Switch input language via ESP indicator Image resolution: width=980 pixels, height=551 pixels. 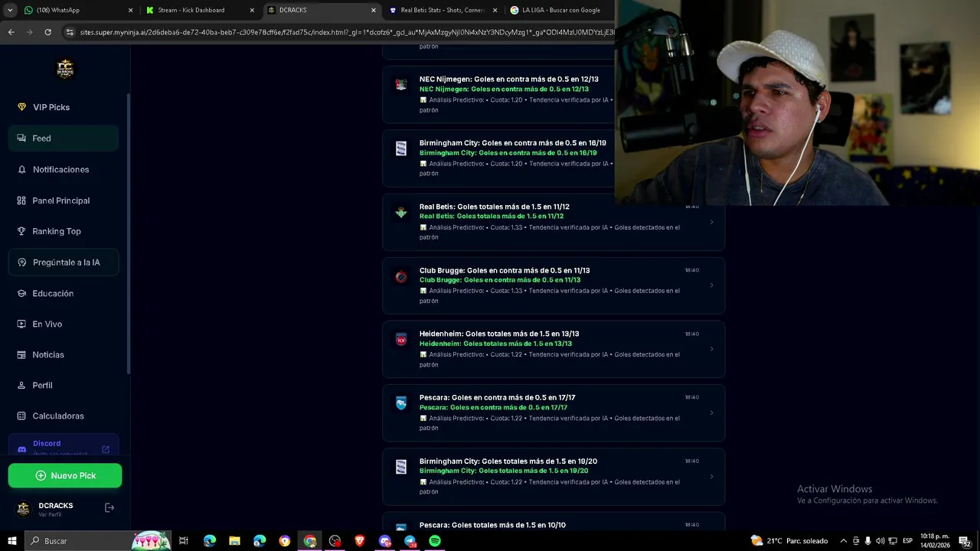click(x=907, y=541)
